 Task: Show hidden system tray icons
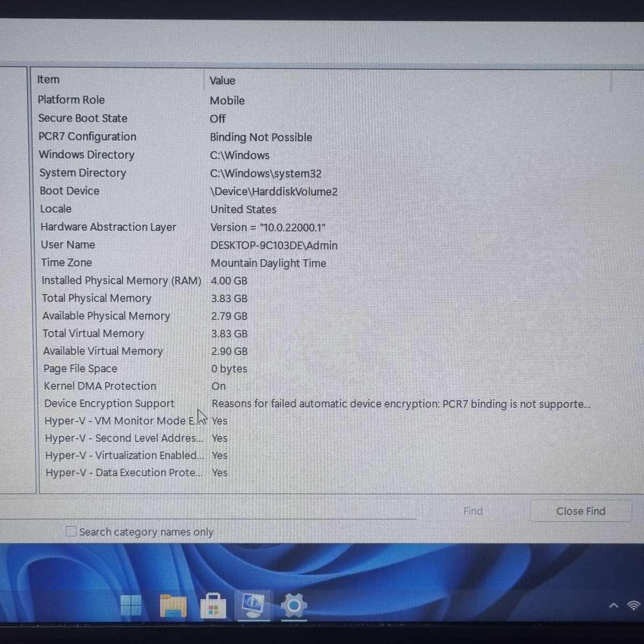(613, 606)
